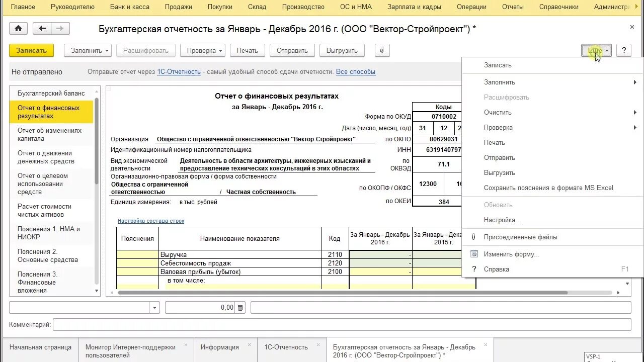This screenshot has height=362, width=644.
Task: Open calculator icon in the amount field
Action: tap(240, 307)
